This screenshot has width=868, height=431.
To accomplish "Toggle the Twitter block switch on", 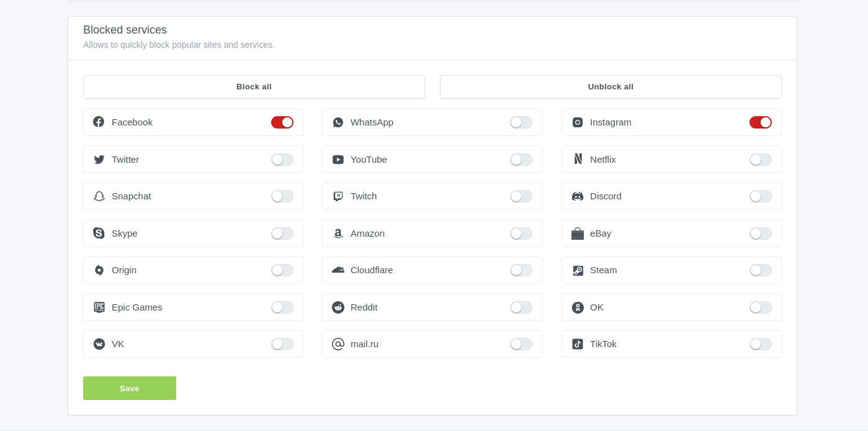I will [x=282, y=160].
